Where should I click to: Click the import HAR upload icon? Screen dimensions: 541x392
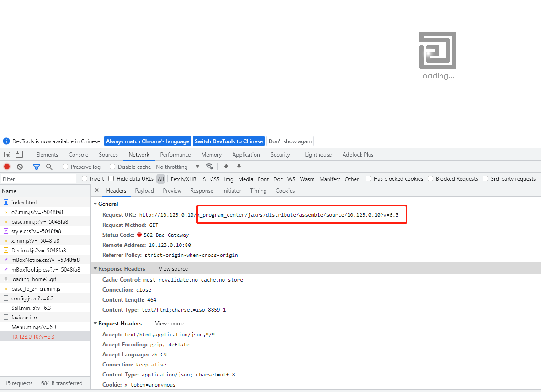[x=226, y=167]
